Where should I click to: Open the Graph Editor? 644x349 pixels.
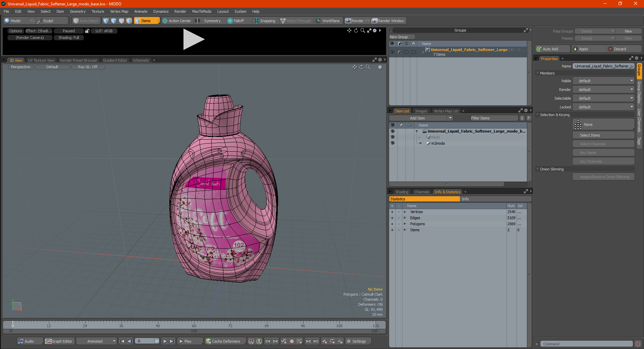(x=59, y=341)
